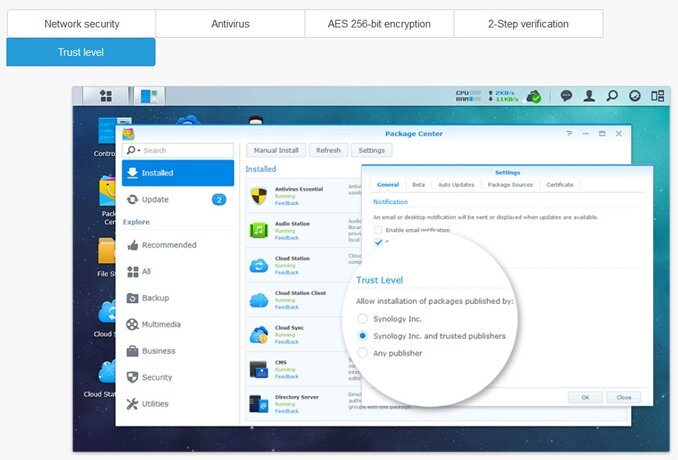
Task: Click Close in the Settings dialog
Action: [x=624, y=397]
